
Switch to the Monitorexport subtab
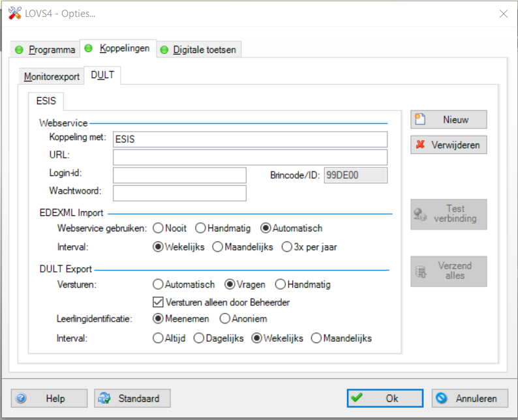(52, 76)
